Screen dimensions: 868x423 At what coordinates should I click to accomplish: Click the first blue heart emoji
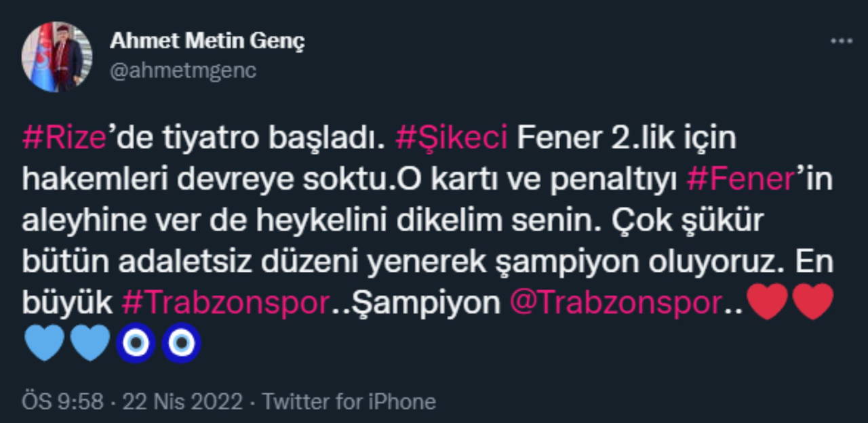45,343
